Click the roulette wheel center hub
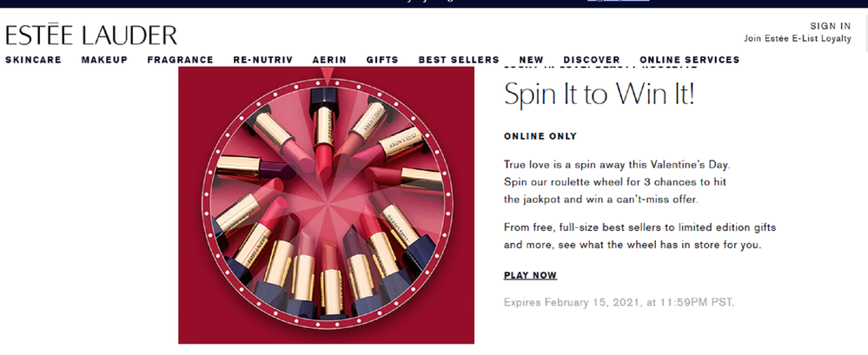This screenshot has width=868, height=355. (328, 201)
